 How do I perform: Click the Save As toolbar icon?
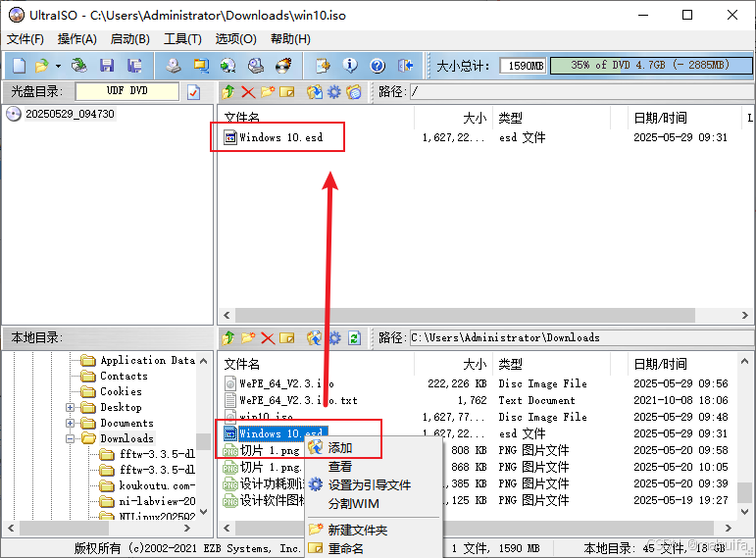(x=134, y=65)
